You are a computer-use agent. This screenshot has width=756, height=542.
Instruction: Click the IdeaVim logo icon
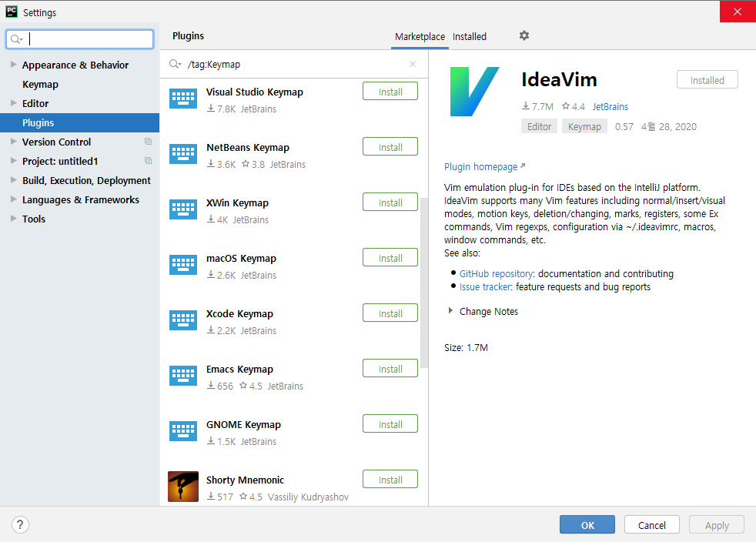(x=474, y=92)
